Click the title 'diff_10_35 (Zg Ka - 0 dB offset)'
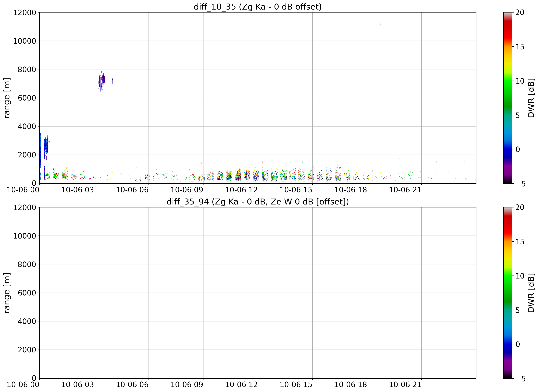539x392 pixels. point(258,7)
